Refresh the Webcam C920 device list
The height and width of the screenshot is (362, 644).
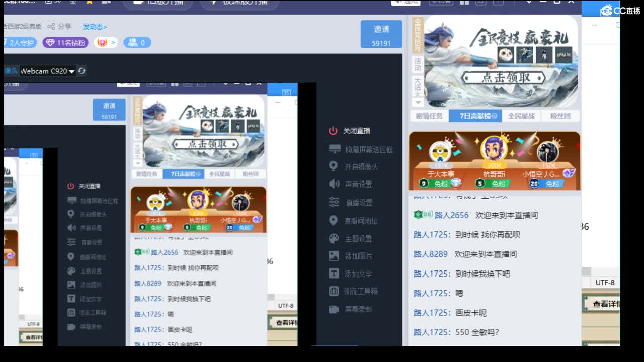tap(82, 71)
